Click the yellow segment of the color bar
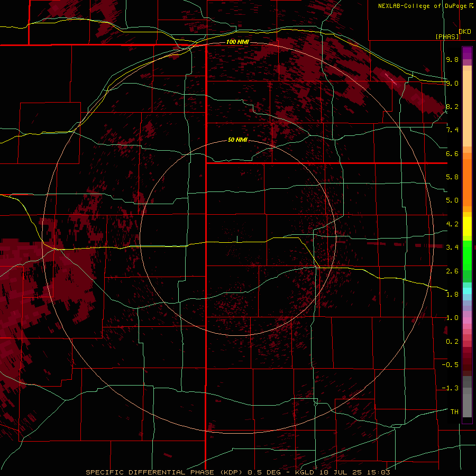Image resolution: width=476 pixels, height=476 pixels. (x=467, y=226)
